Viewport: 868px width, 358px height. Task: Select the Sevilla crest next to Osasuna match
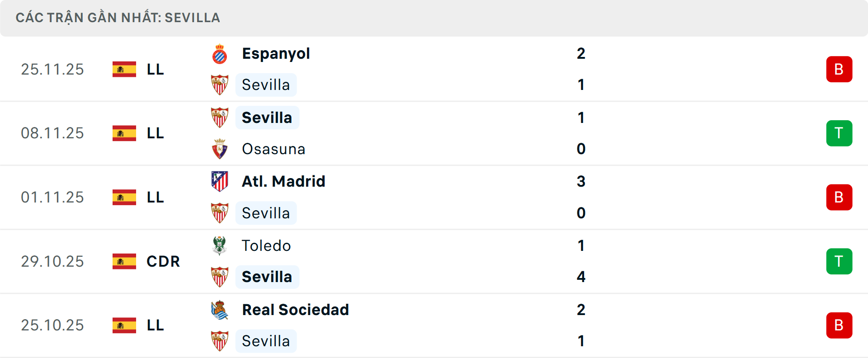[x=220, y=117]
